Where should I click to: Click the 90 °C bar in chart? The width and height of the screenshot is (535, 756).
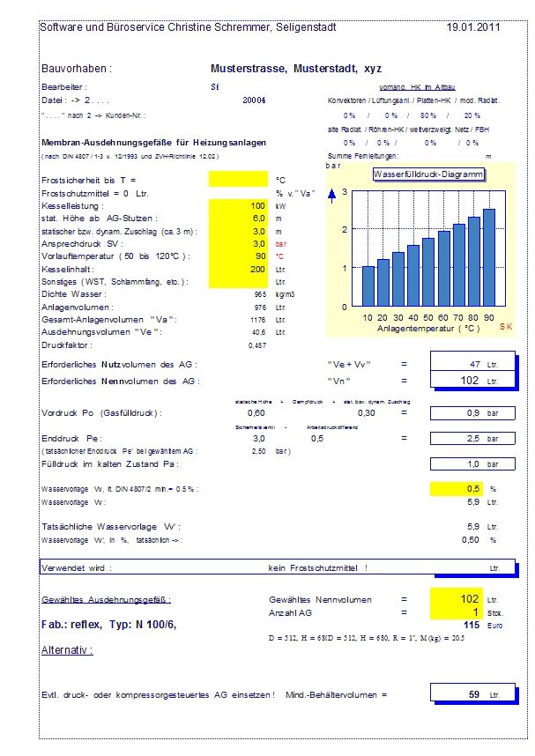click(489, 257)
